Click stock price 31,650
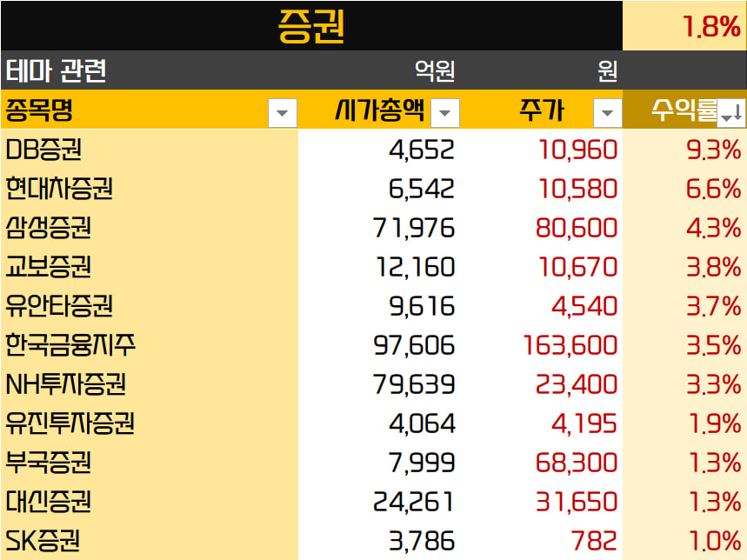Screen dimensions: 747x560 [577, 502]
